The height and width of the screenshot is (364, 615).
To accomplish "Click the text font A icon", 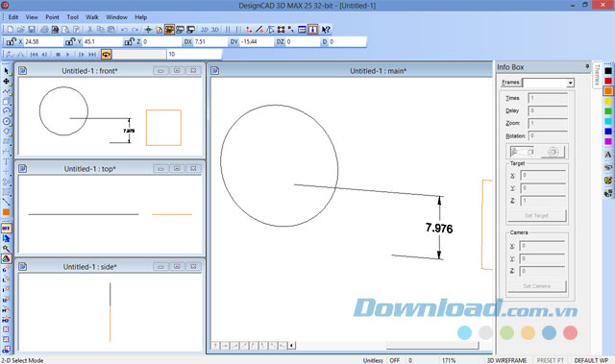I will [x=608, y=155].
